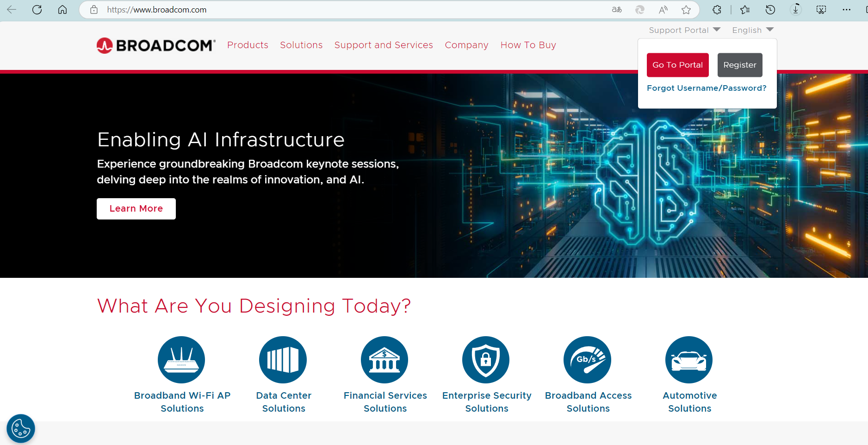The image size is (868, 445).
Task: Open the How To Buy menu
Action: click(x=528, y=45)
